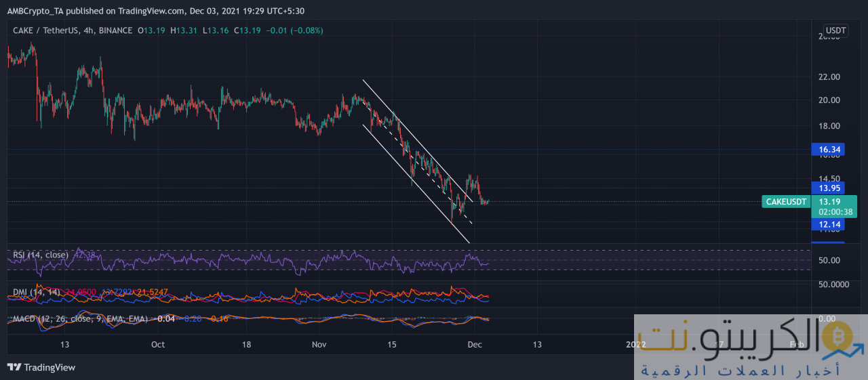Open the USDT currency selector
This screenshot has height=380, width=868.
[x=833, y=31]
